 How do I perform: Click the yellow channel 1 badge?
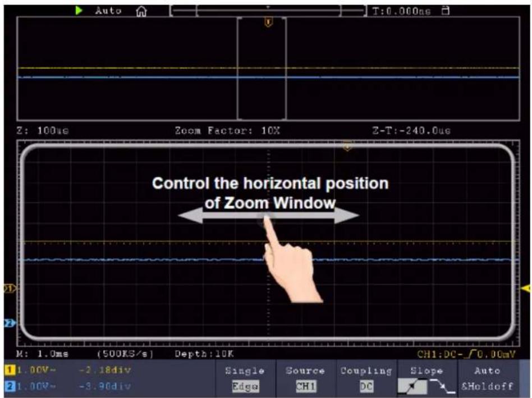coord(10,369)
